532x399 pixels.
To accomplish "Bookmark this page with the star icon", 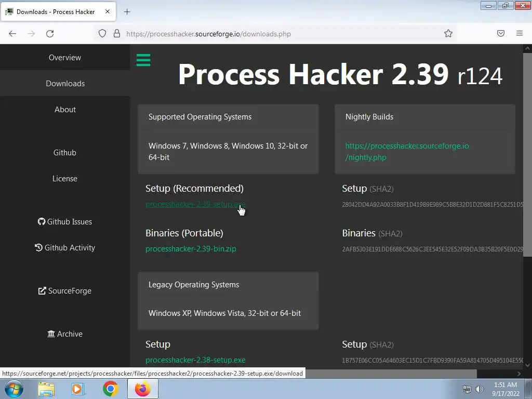I will 448,33.
